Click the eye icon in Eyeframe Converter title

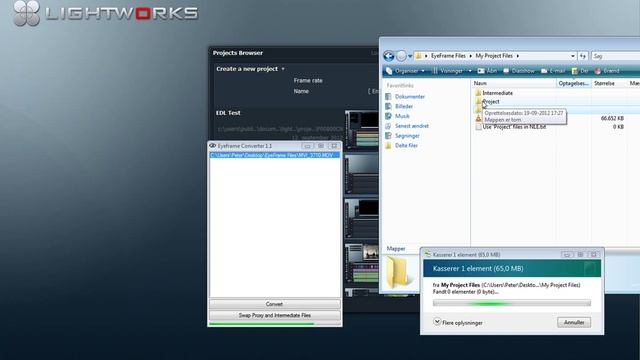(x=213, y=146)
